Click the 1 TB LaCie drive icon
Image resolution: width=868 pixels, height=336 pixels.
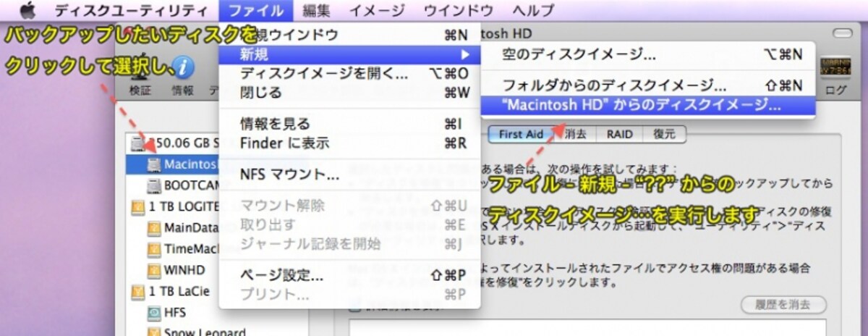137,292
